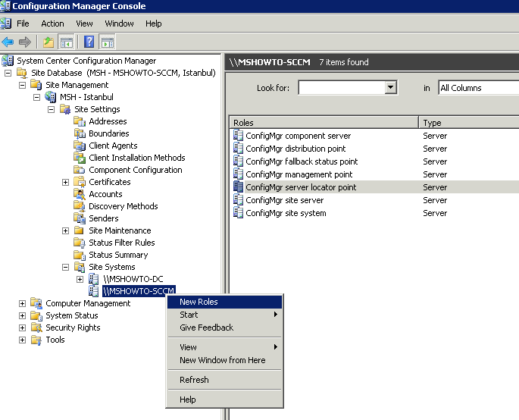The width and height of the screenshot is (519, 420).
Task: Click the Senders folder icon
Action: 80,218
